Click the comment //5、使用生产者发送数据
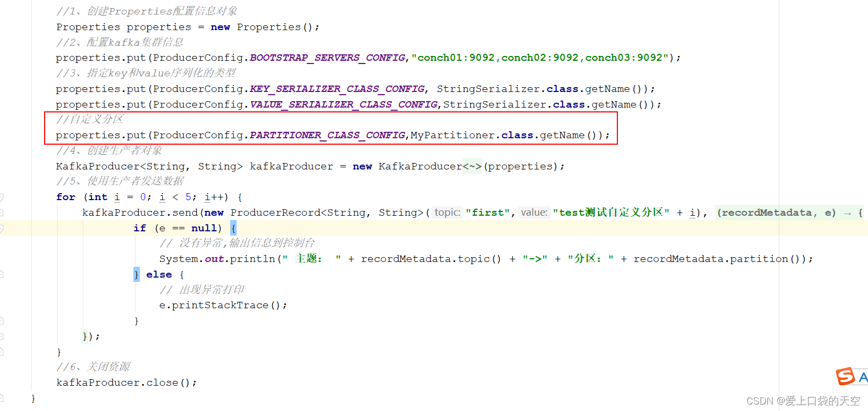The height and width of the screenshot is (411, 868). (x=120, y=181)
